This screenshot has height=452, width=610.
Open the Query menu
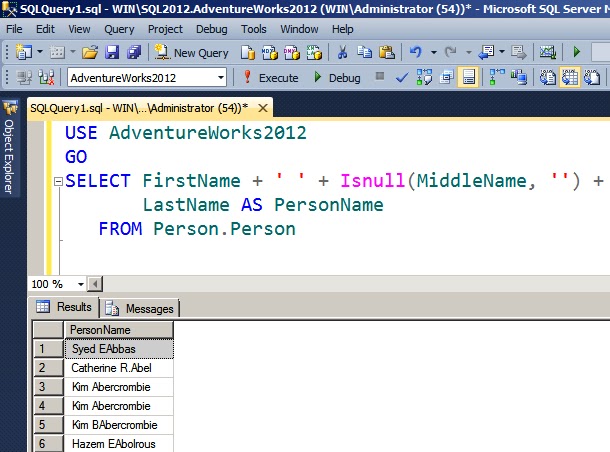click(119, 29)
